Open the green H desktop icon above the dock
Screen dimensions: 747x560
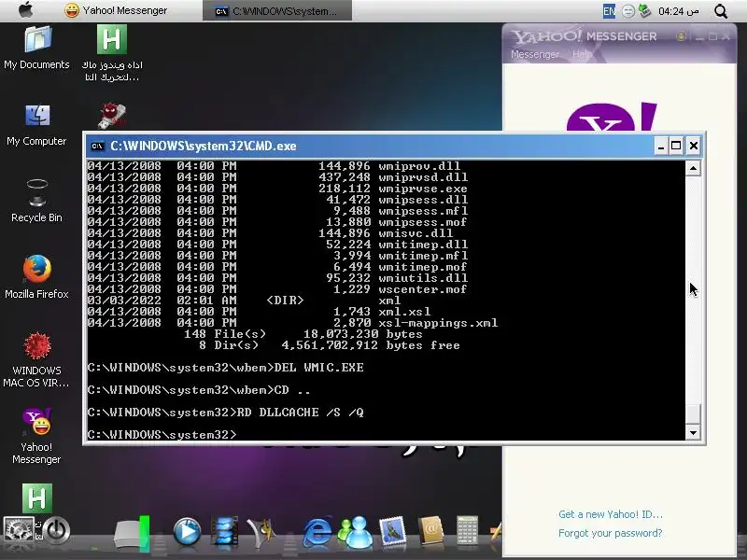[37, 498]
